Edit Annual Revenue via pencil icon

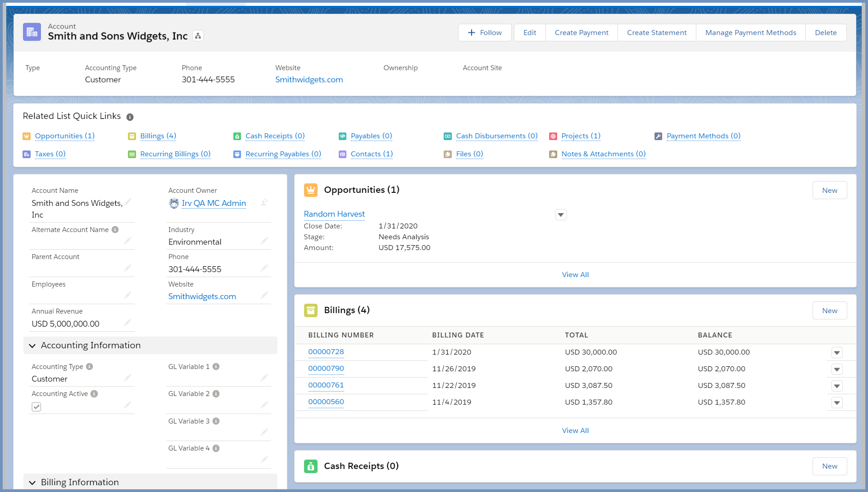pyautogui.click(x=128, y=322)
